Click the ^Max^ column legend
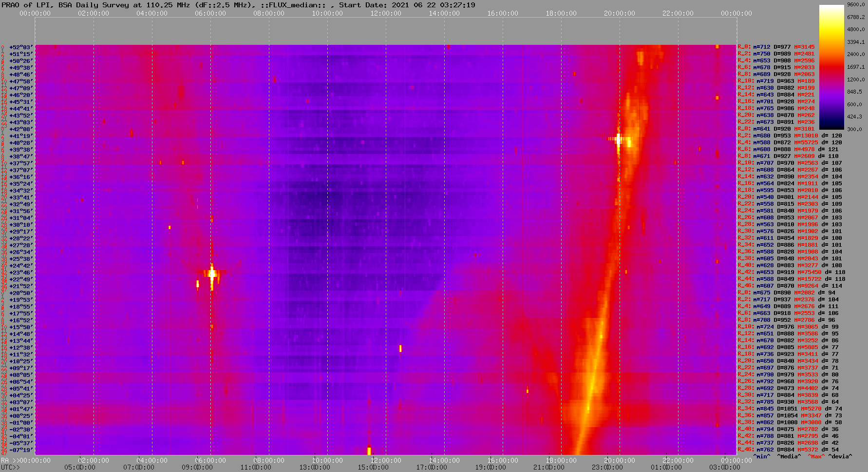The height and width of the screenshot is (472, 868). click(x=816, y=457)
